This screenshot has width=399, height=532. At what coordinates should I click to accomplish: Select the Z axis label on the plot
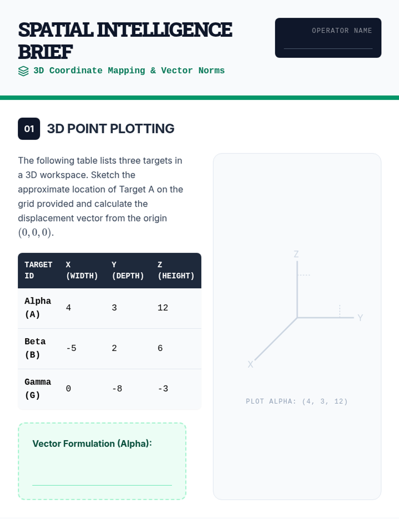tap(296, 254)
